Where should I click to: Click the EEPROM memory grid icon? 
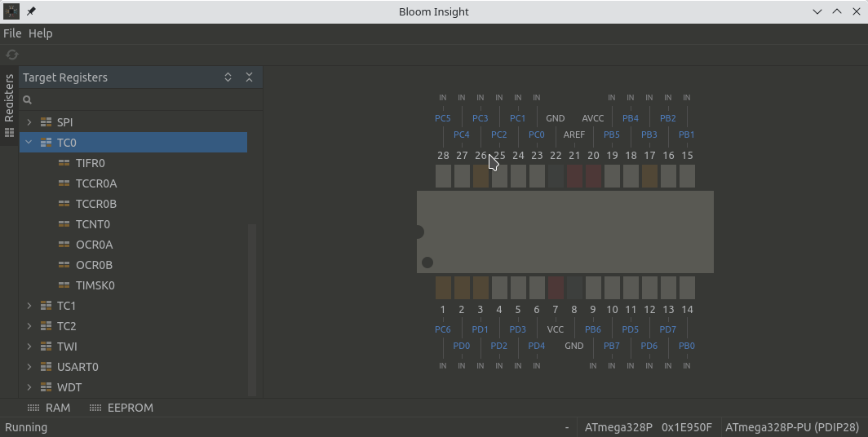point(95,408)
